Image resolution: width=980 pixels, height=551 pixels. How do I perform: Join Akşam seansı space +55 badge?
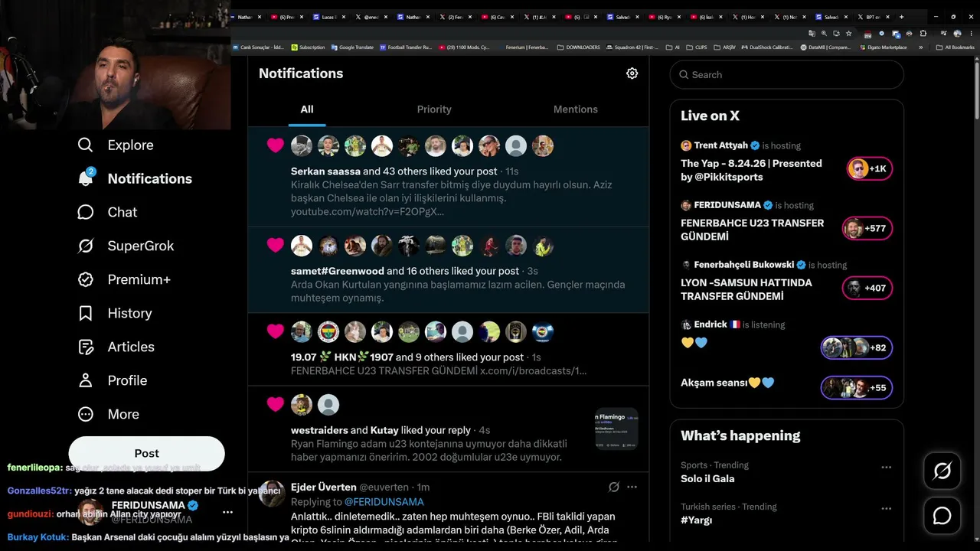857,387
